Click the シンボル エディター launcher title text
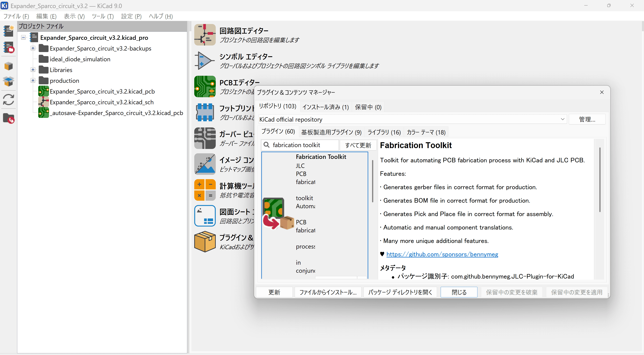 click(246, 57)
